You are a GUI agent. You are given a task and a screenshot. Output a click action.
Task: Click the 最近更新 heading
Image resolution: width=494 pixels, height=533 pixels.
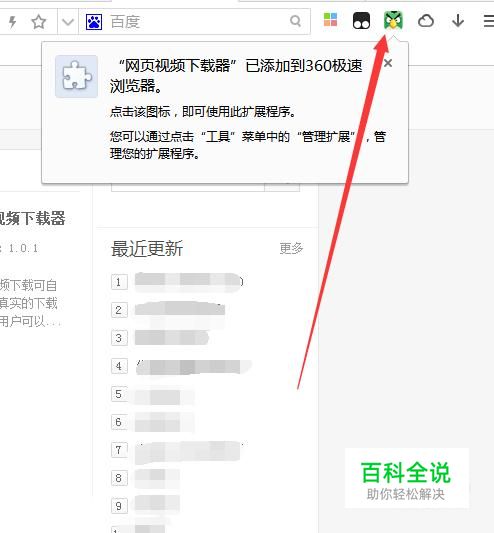(147, 248)
